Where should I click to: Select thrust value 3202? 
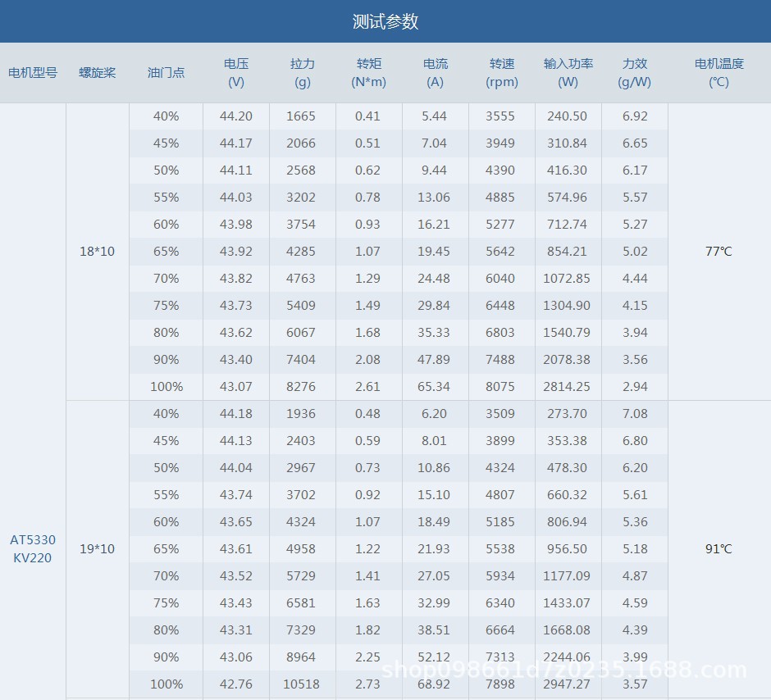(x=301, y=198)
